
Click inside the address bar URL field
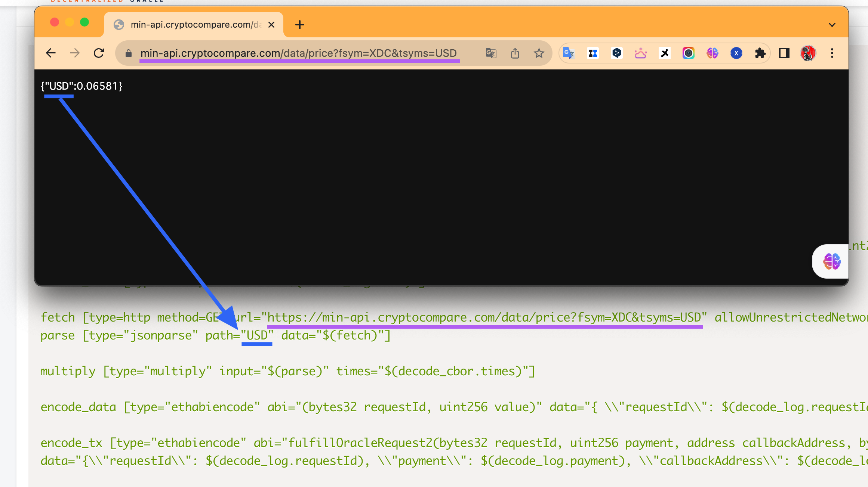[299, 53]
